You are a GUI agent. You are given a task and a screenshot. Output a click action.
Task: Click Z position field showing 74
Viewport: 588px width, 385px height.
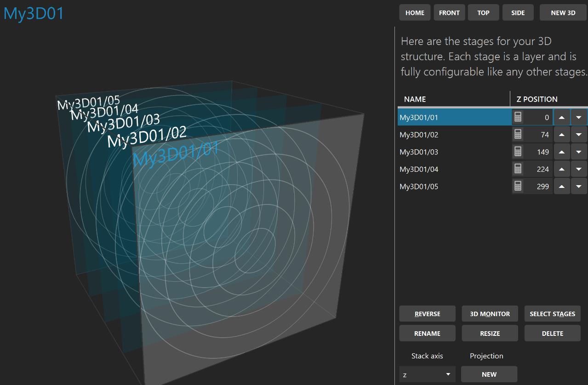click(538, 135)
